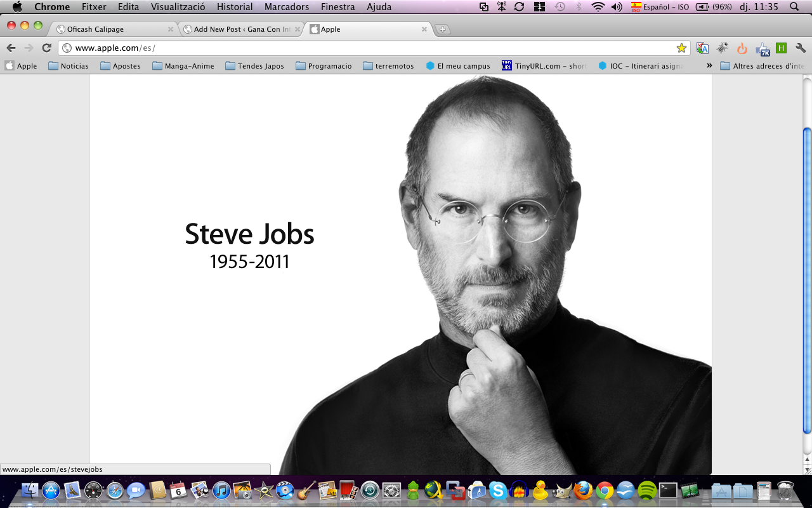Click the Bluetooth icon in the menu bar
The image size is (812, 508).
coord(579,7)
